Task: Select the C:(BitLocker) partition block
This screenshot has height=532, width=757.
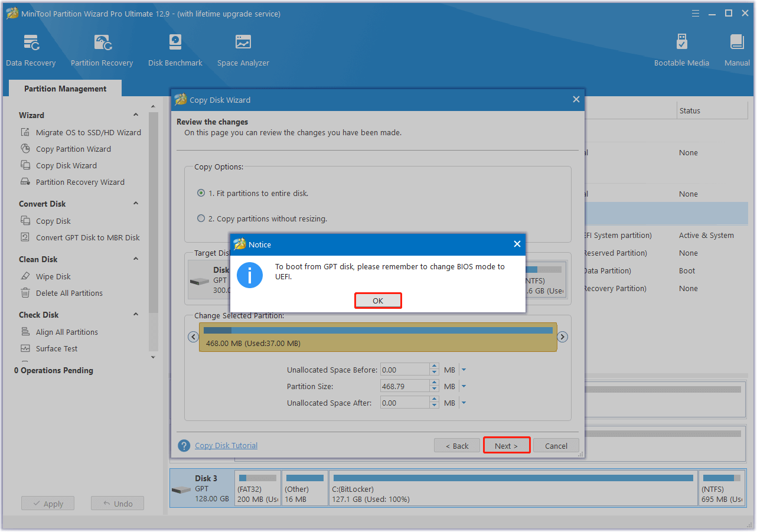Action: point(513,488)
